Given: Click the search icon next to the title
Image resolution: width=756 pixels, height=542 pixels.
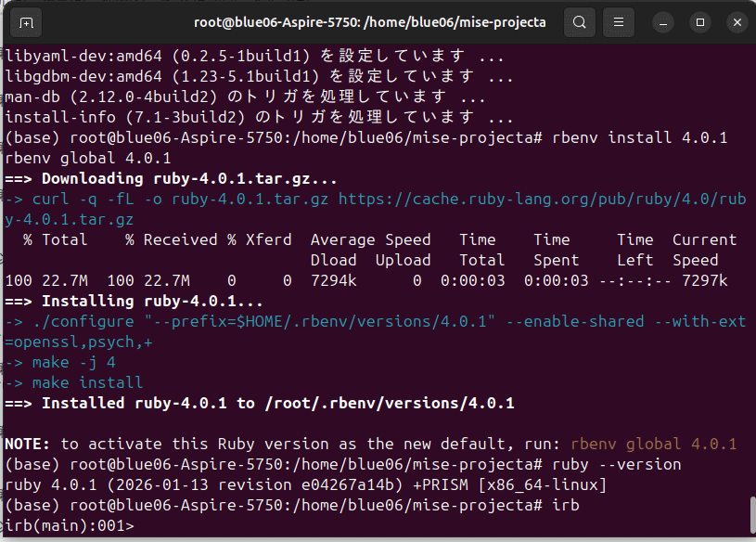Looking at the screenshot, I should 580,22.
